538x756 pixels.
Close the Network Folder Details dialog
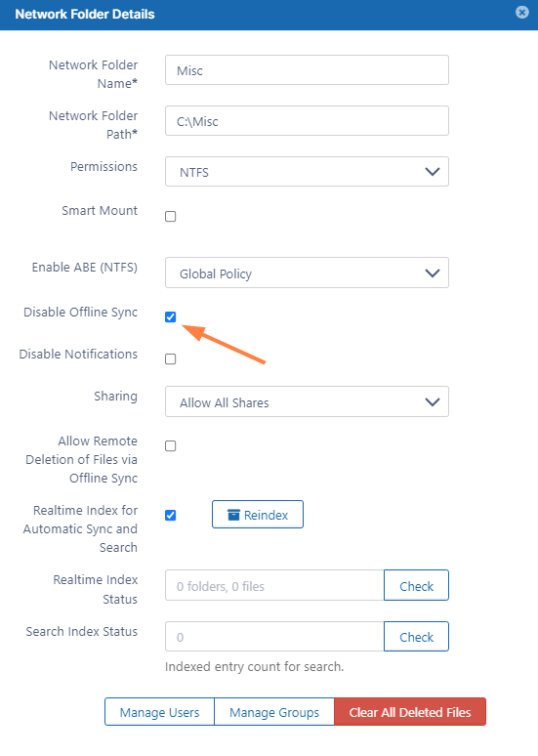click(x=521, y=12)
